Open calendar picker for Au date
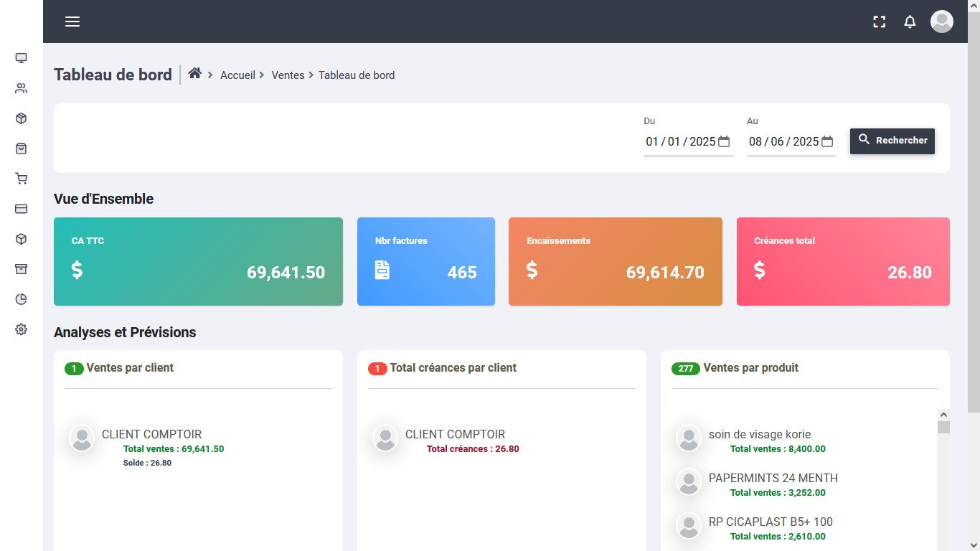980x551 pixels. coord(827,141)
